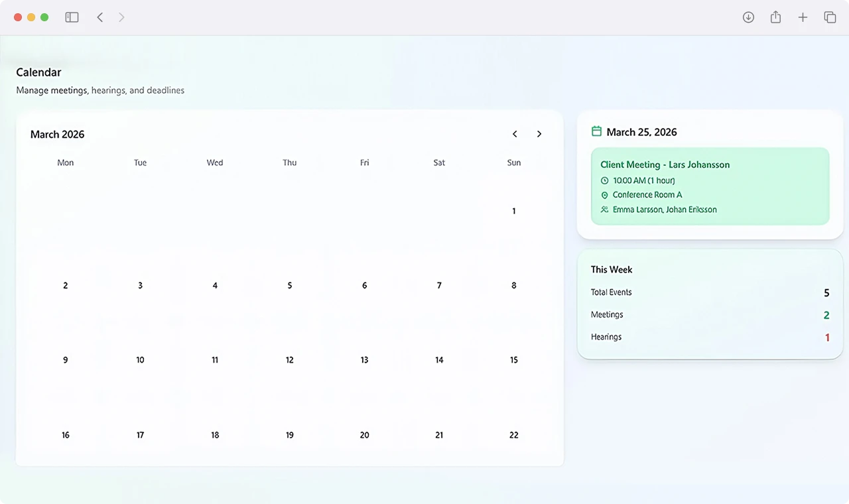
Task: Show the tab overview icon
Action: 830,17
